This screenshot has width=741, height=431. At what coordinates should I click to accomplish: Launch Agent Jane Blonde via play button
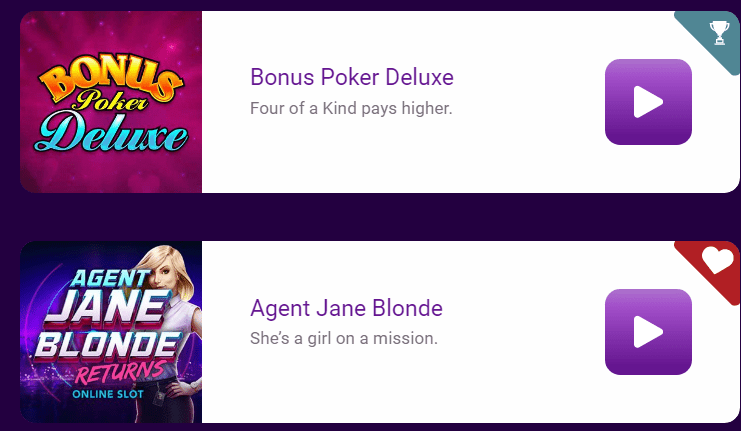[x=648, y=332]
